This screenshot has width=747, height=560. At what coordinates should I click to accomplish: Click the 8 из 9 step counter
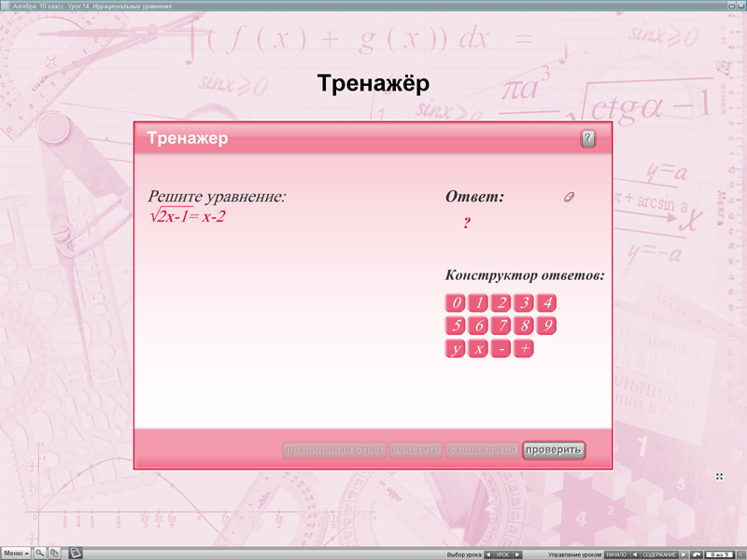pyautogui.click(x=717, y=554)
